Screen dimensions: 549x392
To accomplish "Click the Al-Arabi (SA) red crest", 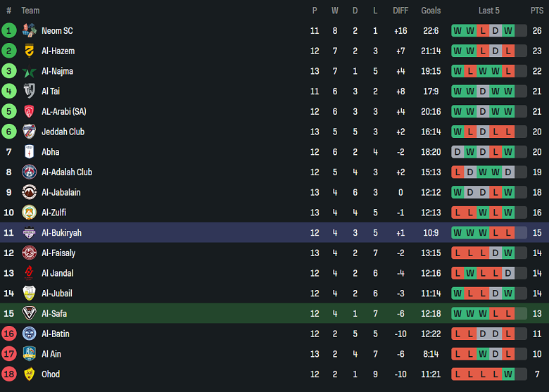I will [x=29, y=111].
